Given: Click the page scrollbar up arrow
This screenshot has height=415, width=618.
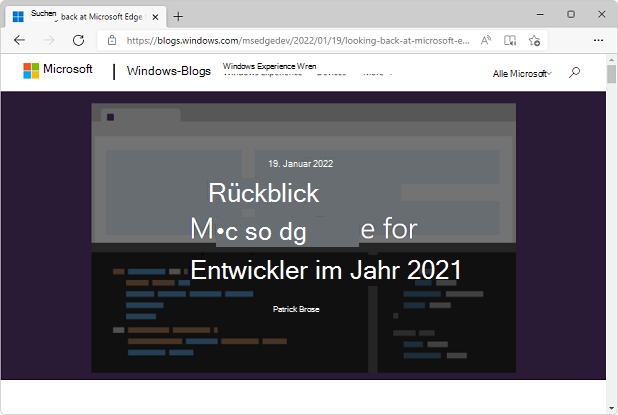Looking at the screenshot, I should [611, 60].
